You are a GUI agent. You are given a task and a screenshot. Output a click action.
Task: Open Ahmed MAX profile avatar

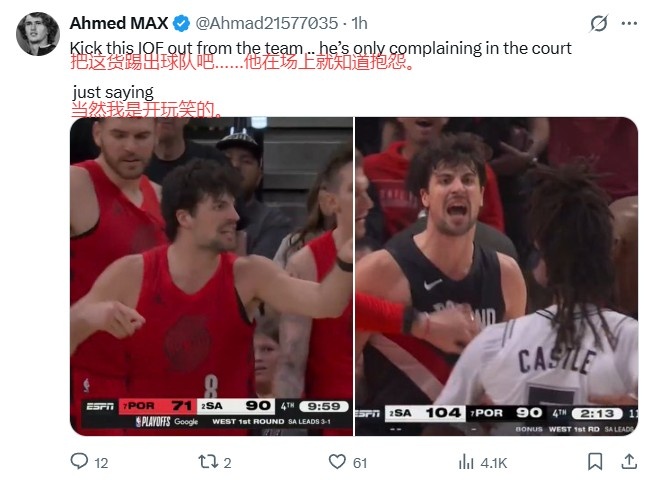pyautogui.click(x=38, y=34)
